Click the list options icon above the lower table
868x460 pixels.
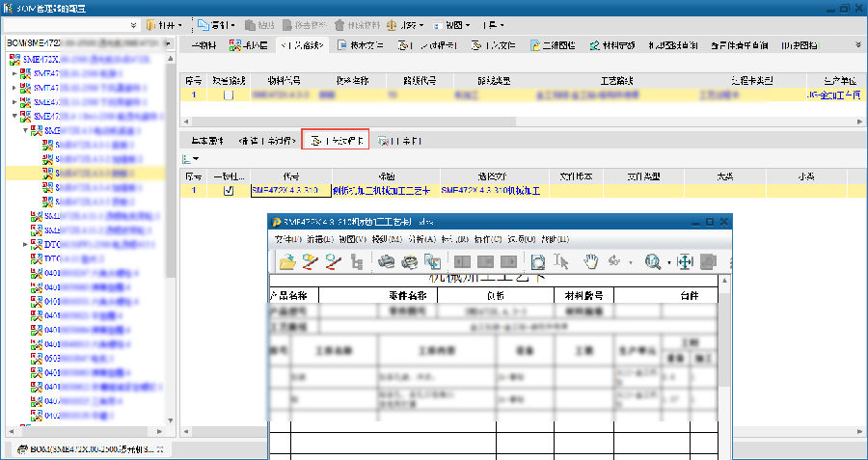[x=190, y=158]
